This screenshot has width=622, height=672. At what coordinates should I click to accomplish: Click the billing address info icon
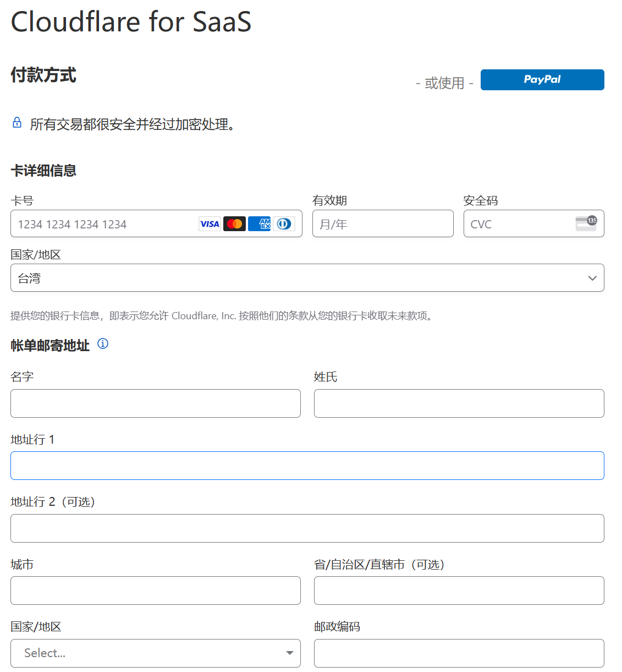tap(102, 344)
